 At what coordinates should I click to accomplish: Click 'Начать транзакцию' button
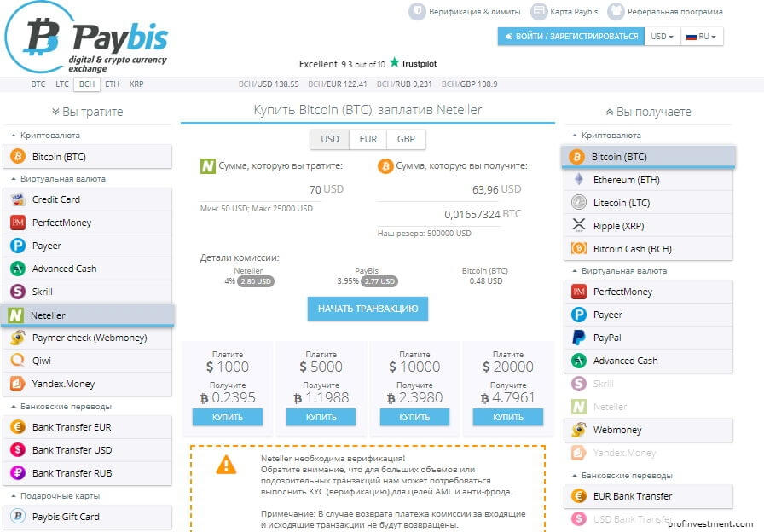(x=368, y=309)
